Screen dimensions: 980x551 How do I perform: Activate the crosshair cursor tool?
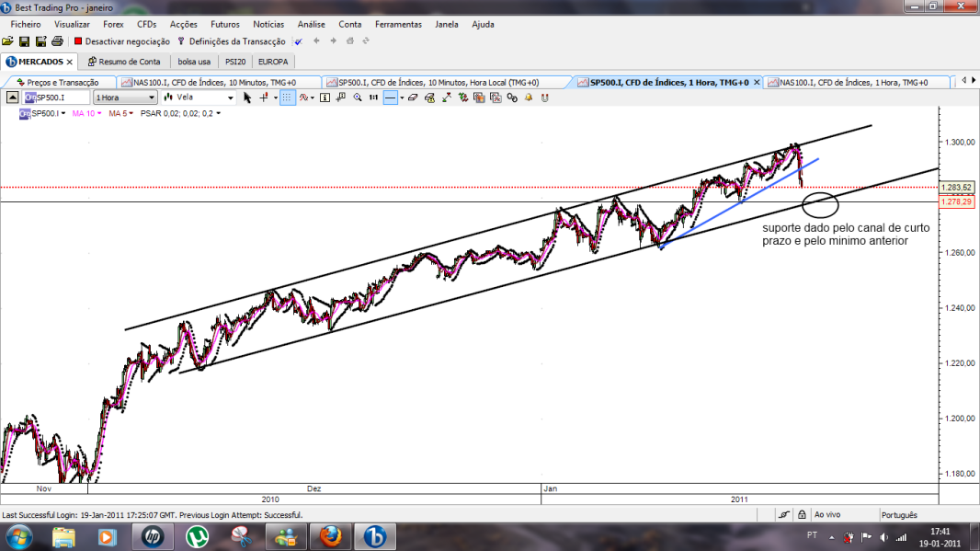pos(264,98)
